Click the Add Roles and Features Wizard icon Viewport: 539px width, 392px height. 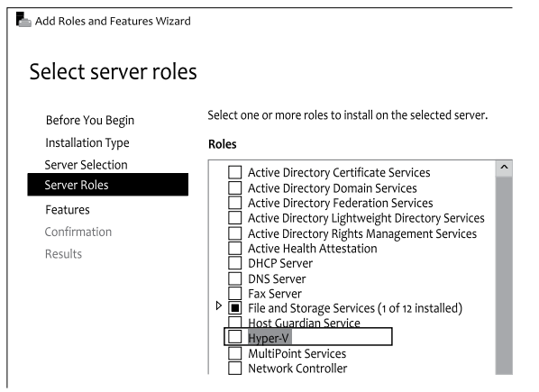click(x=23, y=20)
